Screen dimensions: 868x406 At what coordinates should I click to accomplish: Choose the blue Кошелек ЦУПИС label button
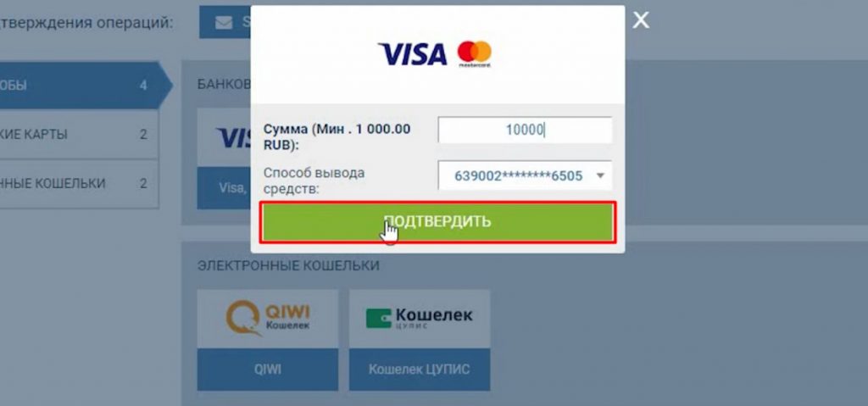point(419,370)
